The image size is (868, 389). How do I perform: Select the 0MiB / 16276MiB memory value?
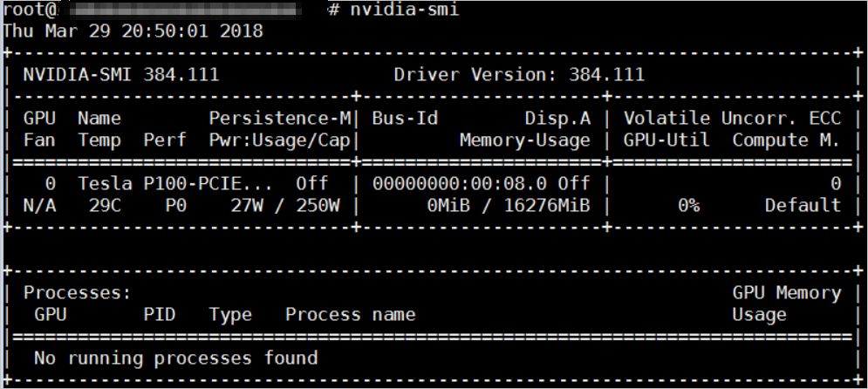(x=509, y=206)
